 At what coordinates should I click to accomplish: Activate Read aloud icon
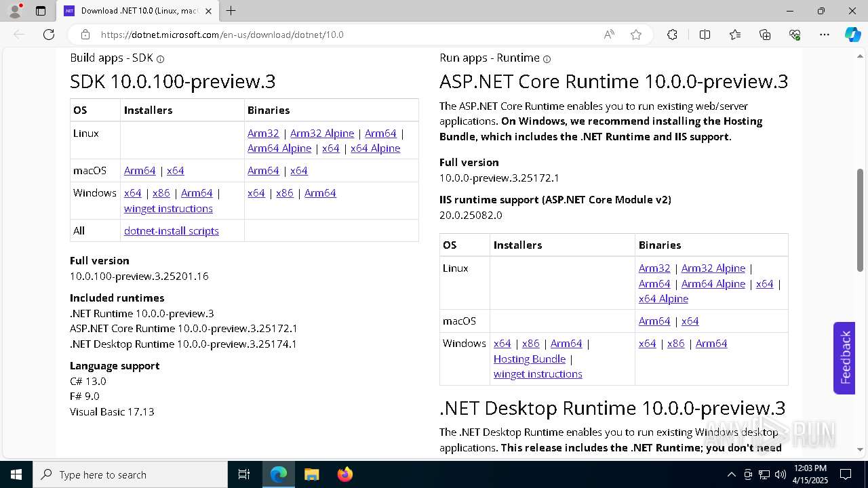coord(609,35)
